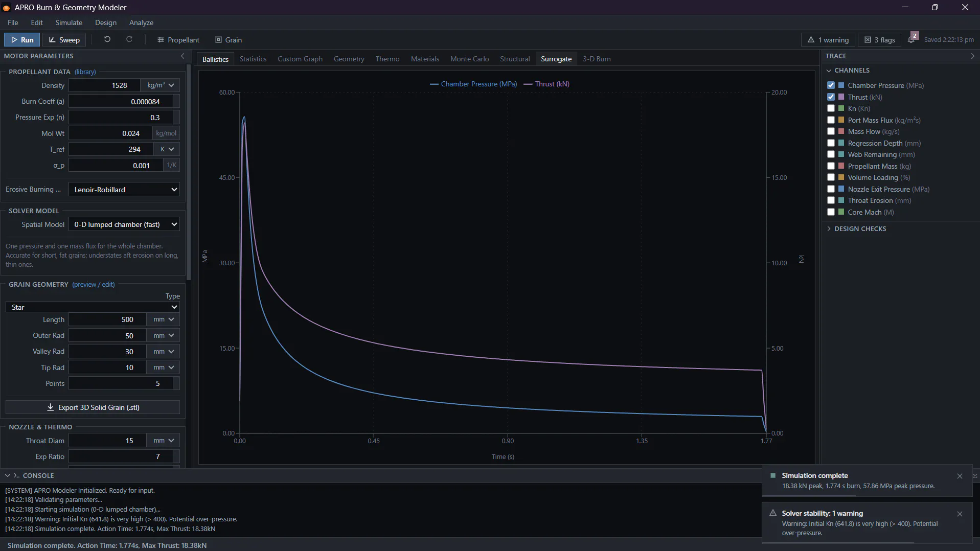Collapse the Console panel
The width and height of the screenshot is (980, 551).
click(8, 476)
